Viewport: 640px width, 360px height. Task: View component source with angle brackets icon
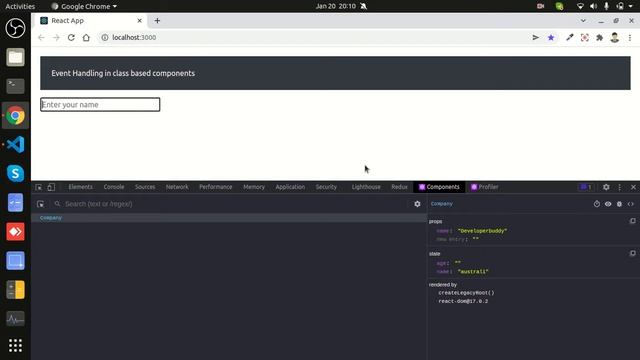631,204
